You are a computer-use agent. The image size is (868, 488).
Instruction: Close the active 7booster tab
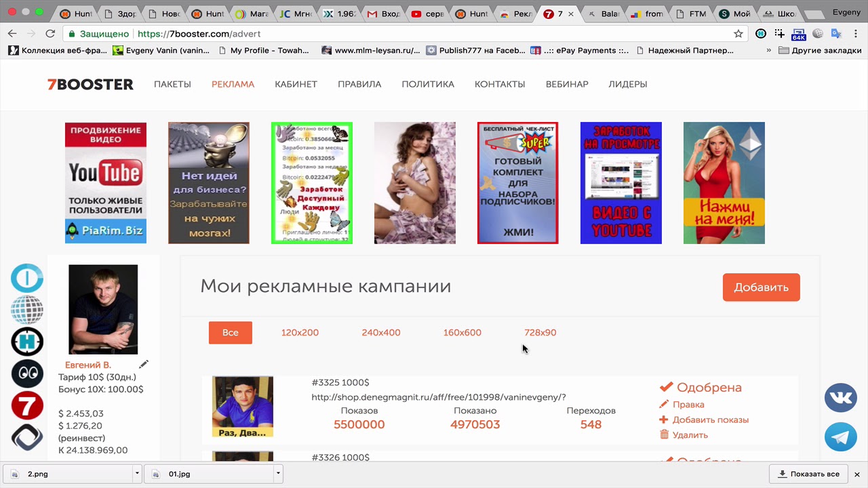(571, 14)
